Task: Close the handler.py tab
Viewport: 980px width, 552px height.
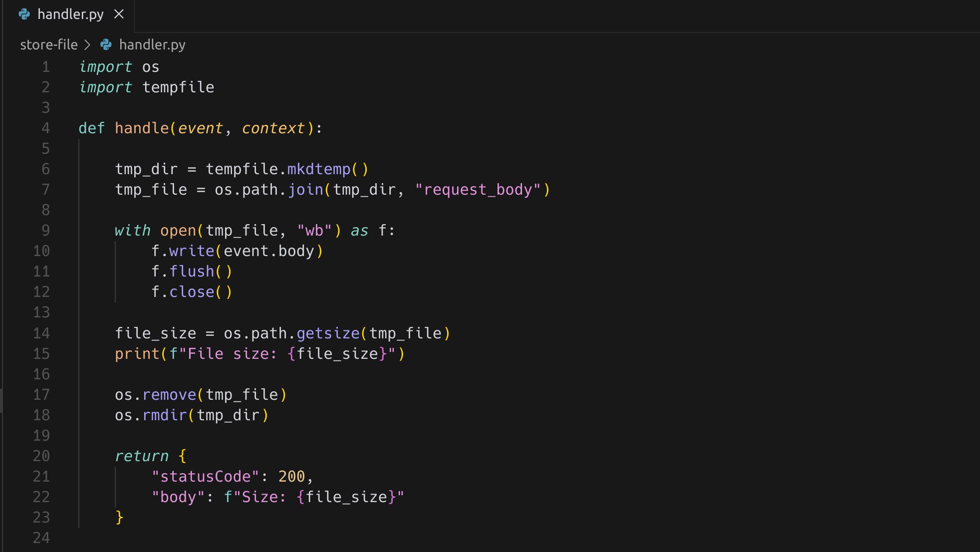Action: [x=119, y=14]
